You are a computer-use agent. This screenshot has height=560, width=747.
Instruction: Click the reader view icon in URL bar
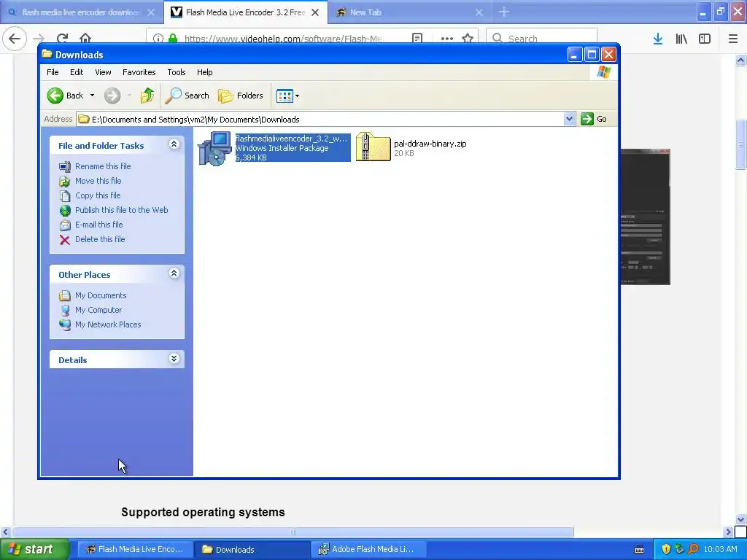[417, 39]
